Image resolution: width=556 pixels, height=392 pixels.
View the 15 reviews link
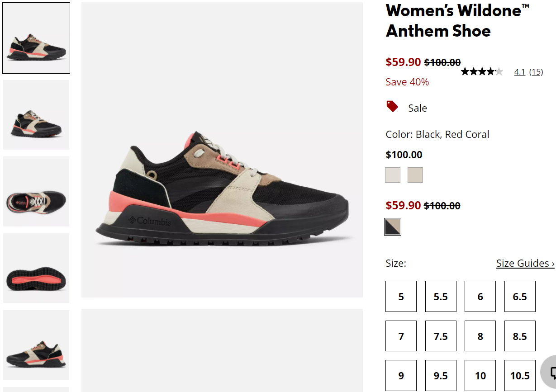536,72
